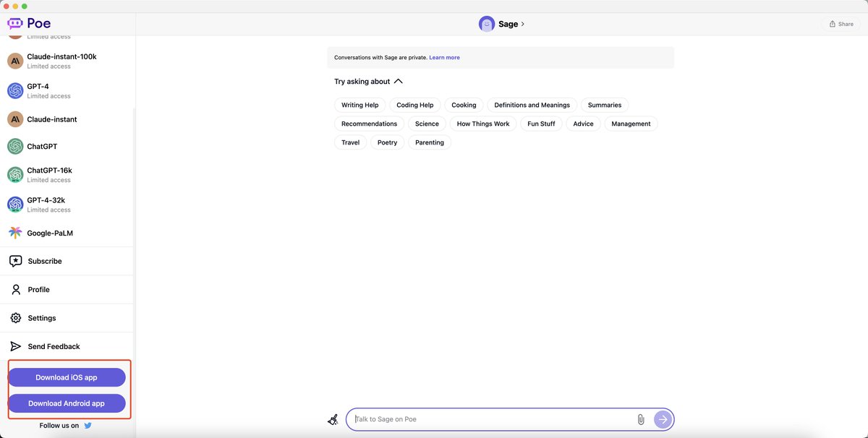Click the Sage title in header

coord(509,24)
